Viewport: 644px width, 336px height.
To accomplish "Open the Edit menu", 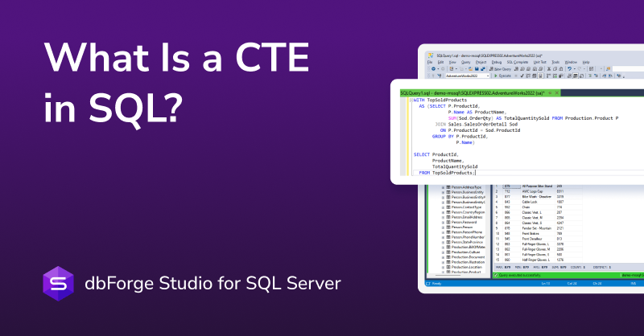I will pyautogui.click(x=440, y=63).
